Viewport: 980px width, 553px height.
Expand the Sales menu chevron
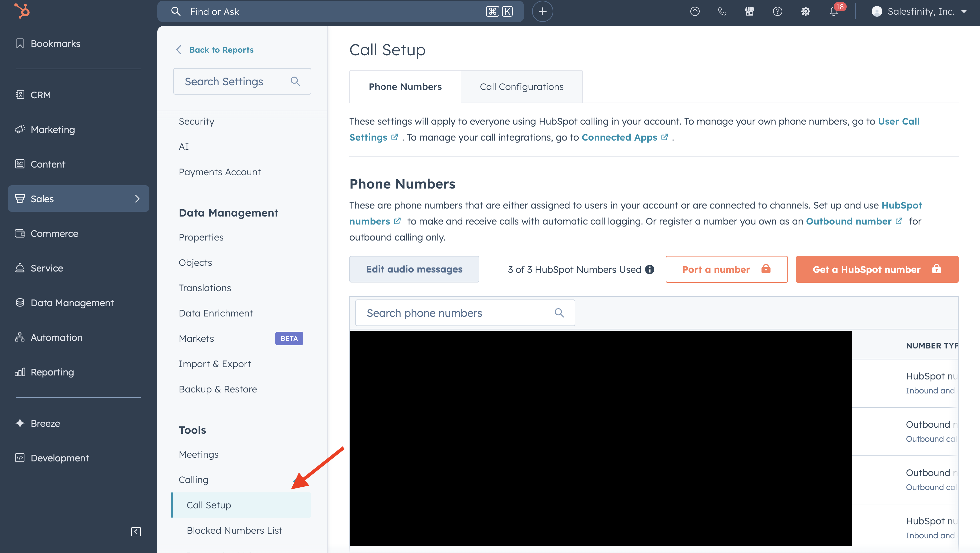coord(137,199)
